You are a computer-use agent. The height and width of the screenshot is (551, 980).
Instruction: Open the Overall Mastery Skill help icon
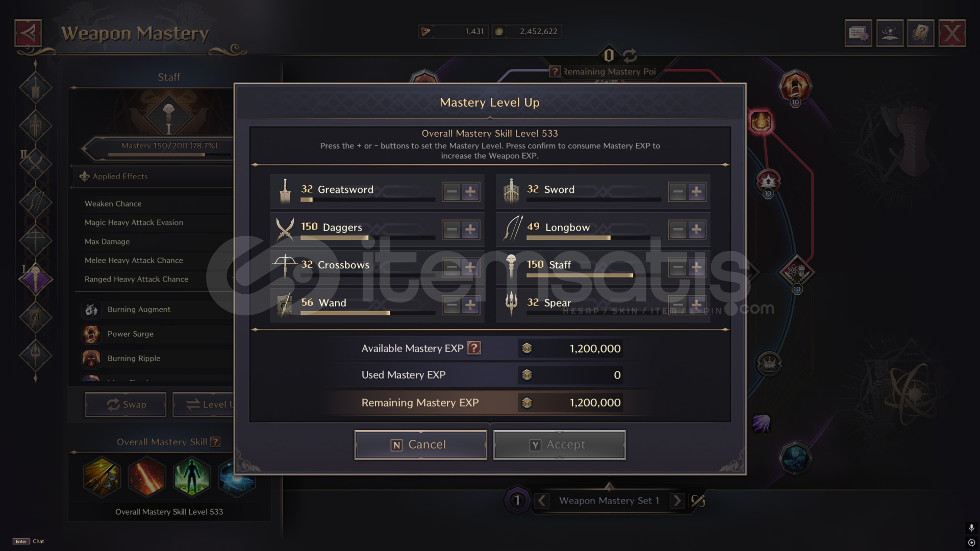(x=215, y=442)
